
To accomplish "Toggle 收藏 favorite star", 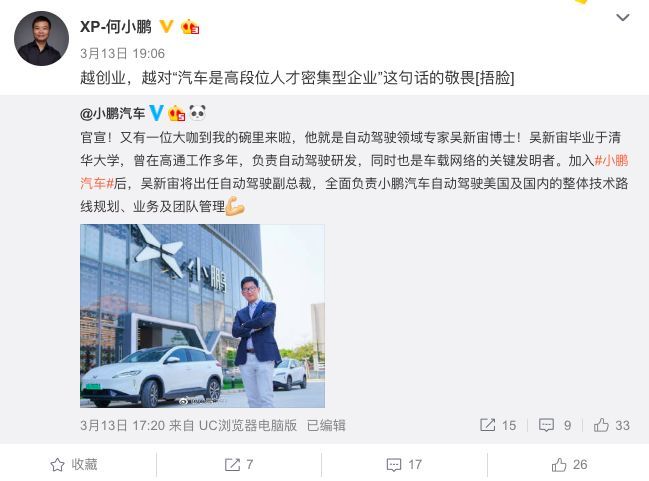I will (x=74, y=464).
